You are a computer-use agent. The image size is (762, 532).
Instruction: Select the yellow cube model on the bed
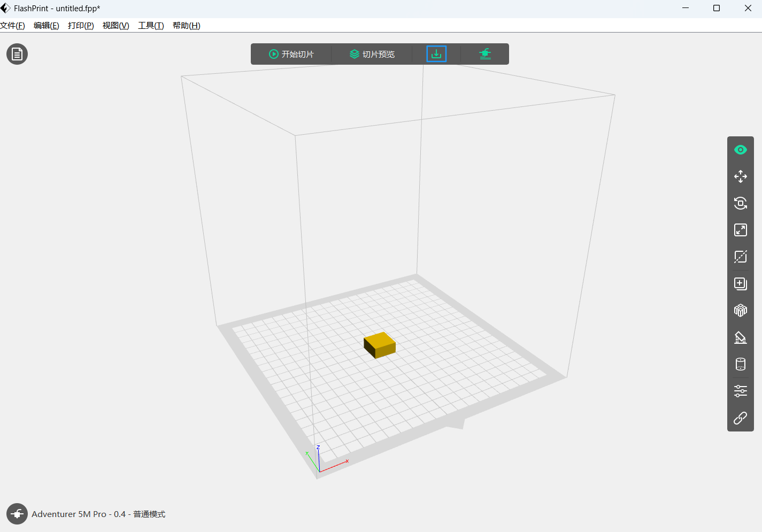(x=380, y=344)
